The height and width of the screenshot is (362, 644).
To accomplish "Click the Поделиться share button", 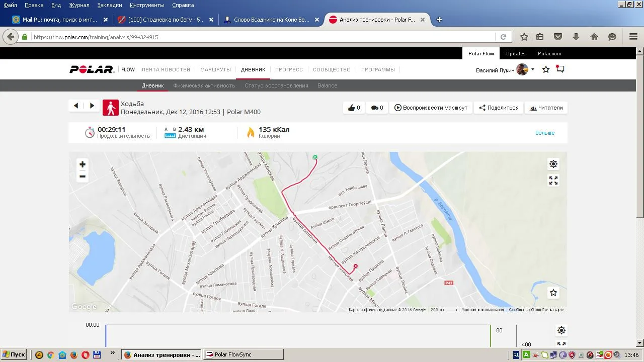I will [498, 108].
